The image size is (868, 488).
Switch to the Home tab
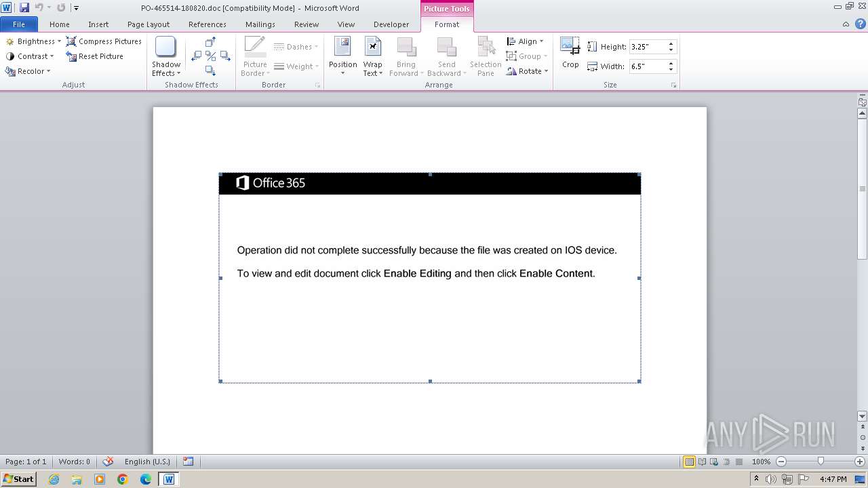coord(60,24)
